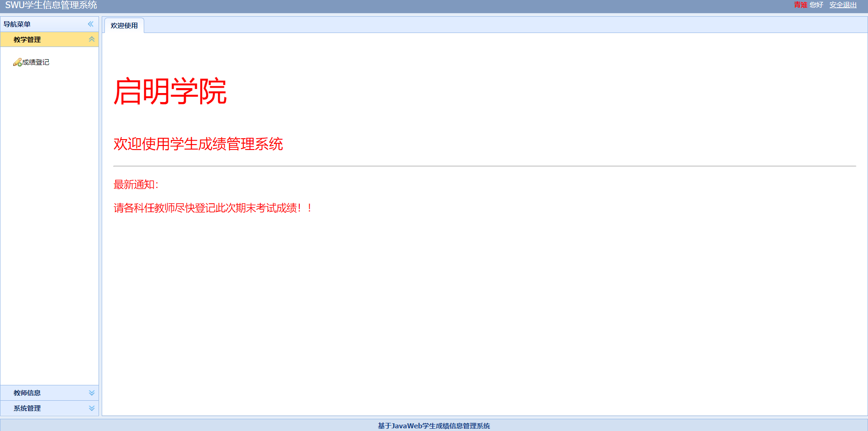The height and width of the screenshot is (431, 868).
Task: Click the 您好 greeting text
Action: coord(816,5)
